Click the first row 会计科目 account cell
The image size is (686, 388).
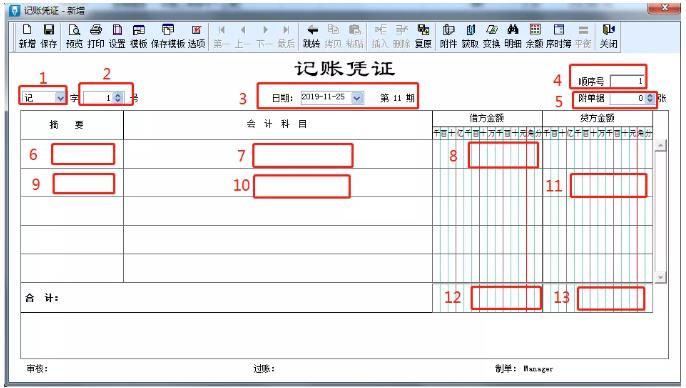[x=278, y=154]
